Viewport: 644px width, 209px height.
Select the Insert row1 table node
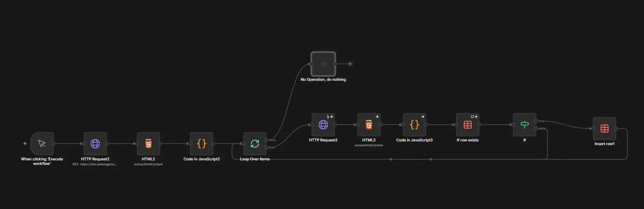(604, 129)
